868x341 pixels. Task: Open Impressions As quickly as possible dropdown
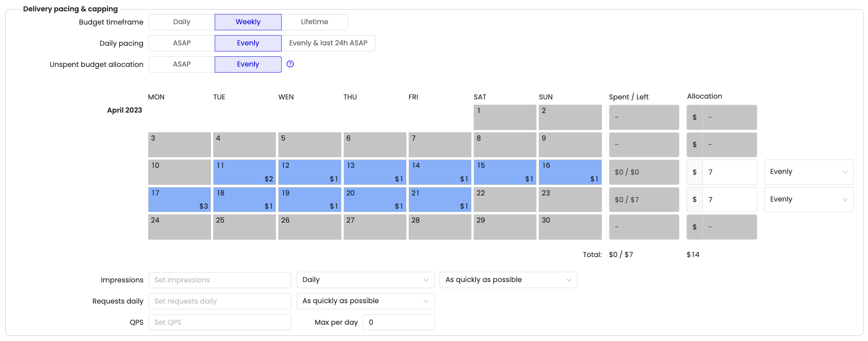pyautogui.click(x=508, y=280)
